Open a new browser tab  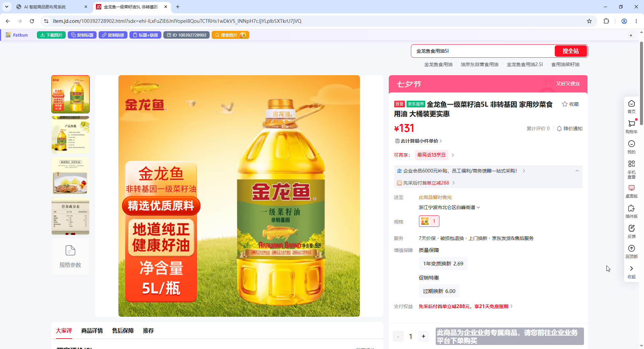(178, 7)
